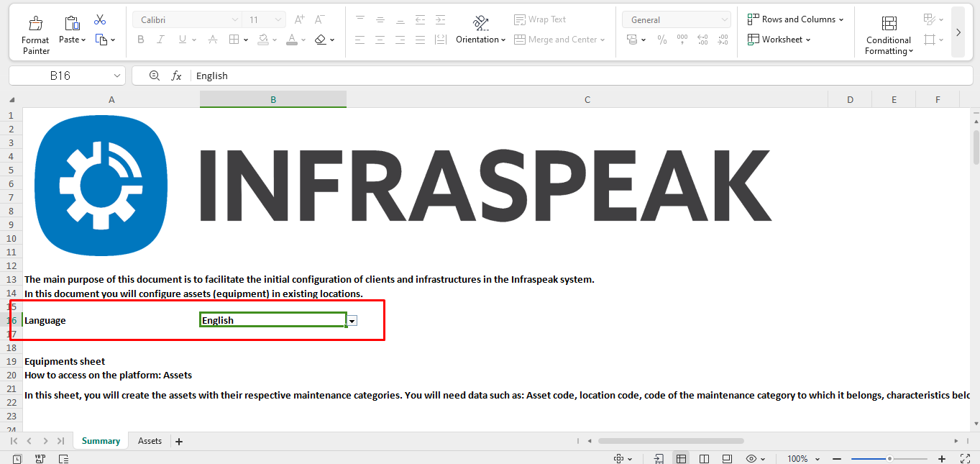Viewport: 980px width, 464px height.
Task: Justify text in the cell
Action: tap(421, 40)
